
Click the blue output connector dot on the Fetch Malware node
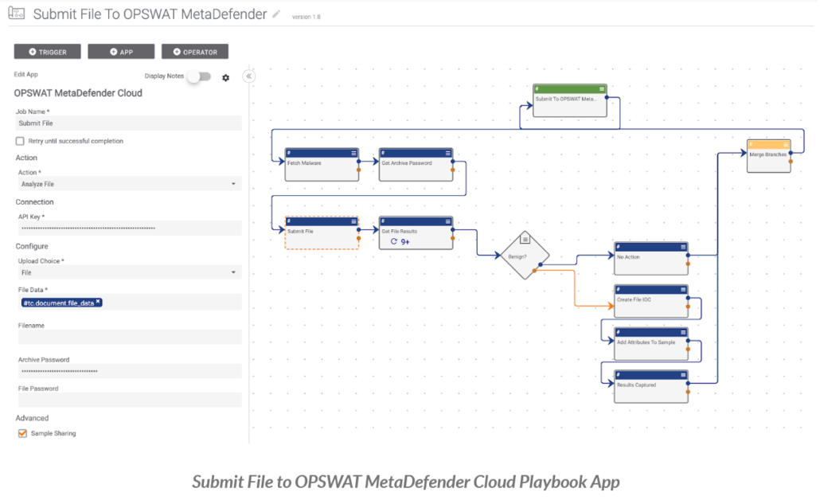359,162
